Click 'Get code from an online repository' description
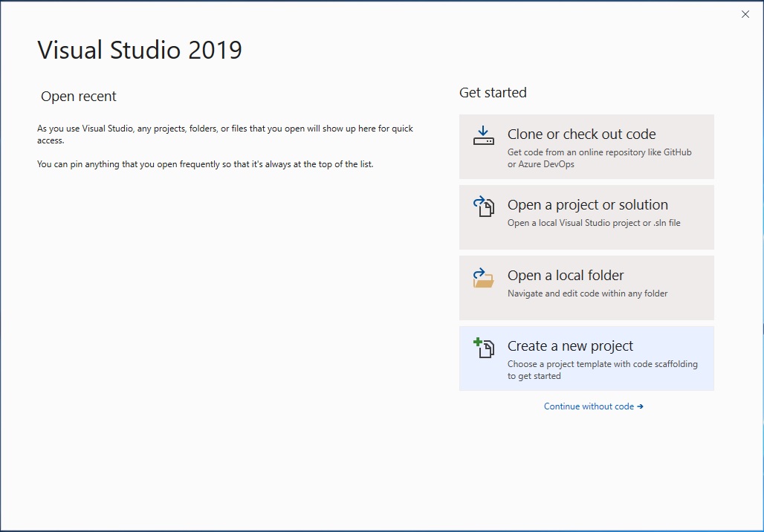Image resolution: width=764 pixels, height=532 pixels. 599,158
